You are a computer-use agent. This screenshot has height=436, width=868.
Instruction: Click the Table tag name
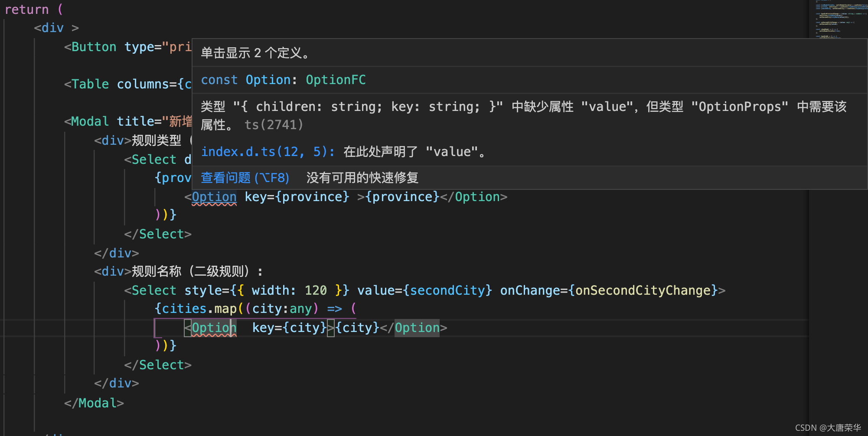pyautogui.click(x=90, y=84)
